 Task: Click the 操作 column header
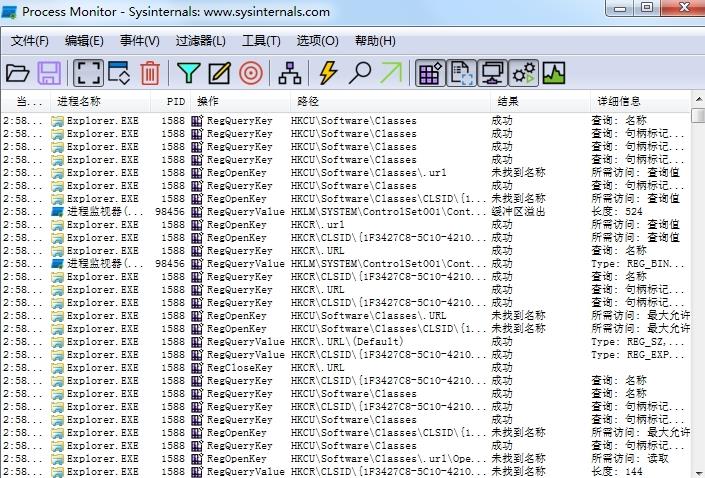[x=240, y=101]
